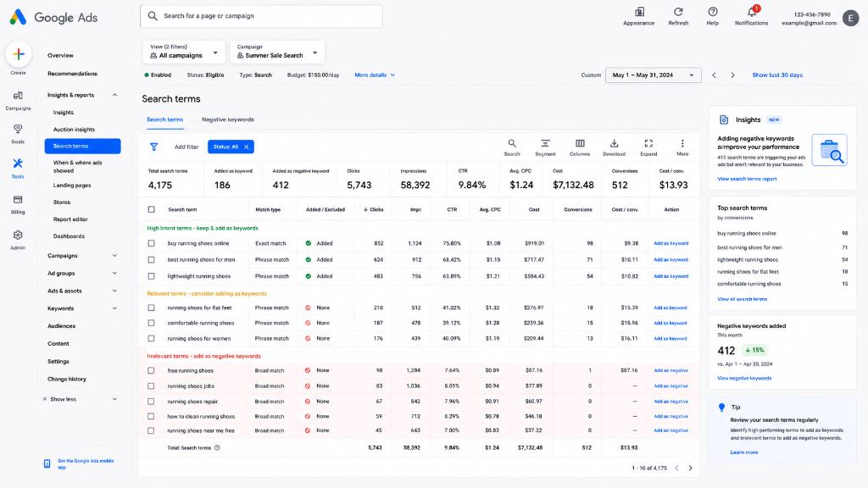The height and width of the screenshot is (488, 868).
Task: Go to the Overview page
Action: click(60, 55)
